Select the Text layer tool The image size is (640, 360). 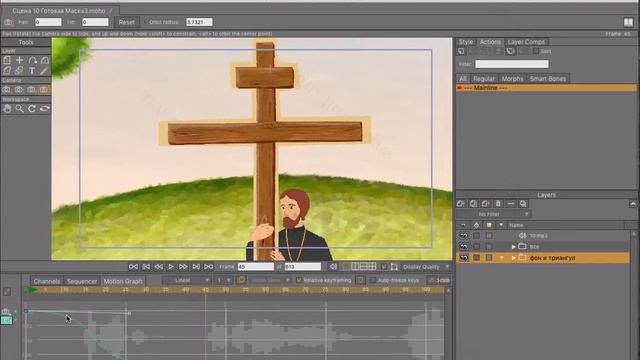tap(32, 71)
